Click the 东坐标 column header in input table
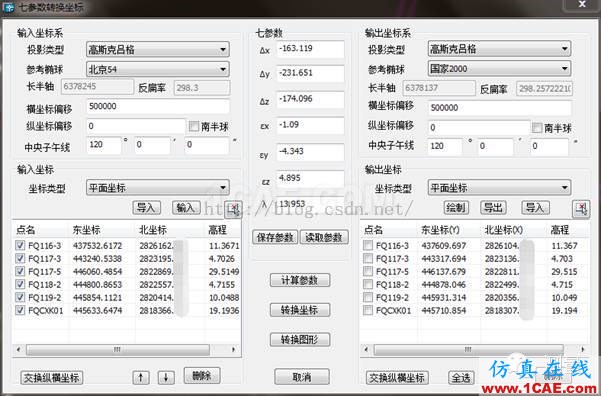This screenshot has width=601, height=396. tap(86, 230)
